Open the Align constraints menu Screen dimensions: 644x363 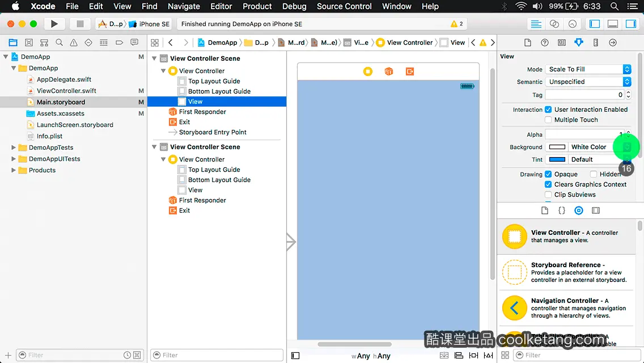[459, 355]
